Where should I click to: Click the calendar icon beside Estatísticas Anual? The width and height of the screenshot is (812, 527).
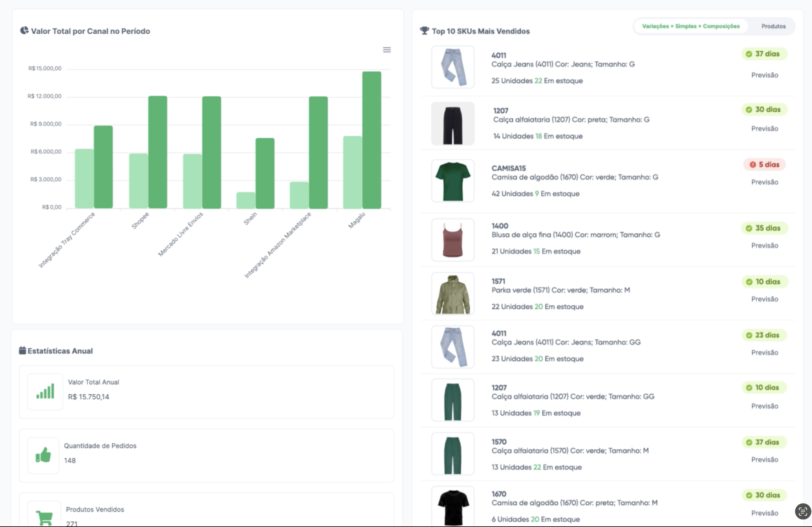23,350
